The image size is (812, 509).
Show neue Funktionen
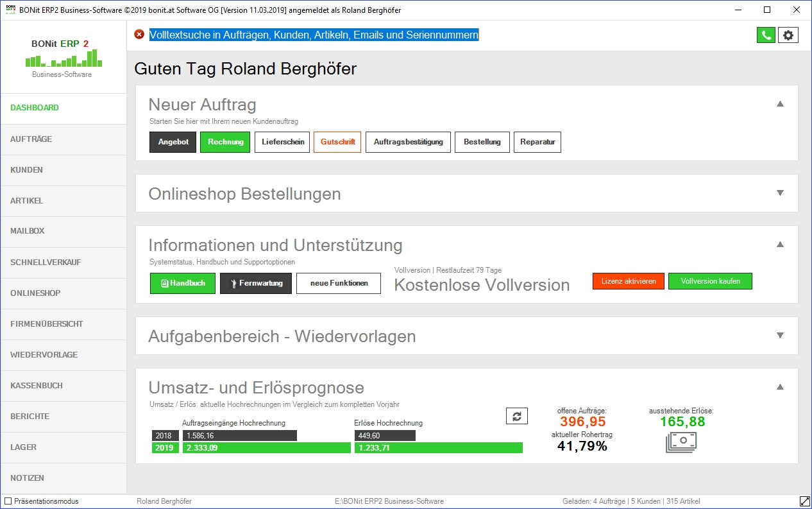339,284
